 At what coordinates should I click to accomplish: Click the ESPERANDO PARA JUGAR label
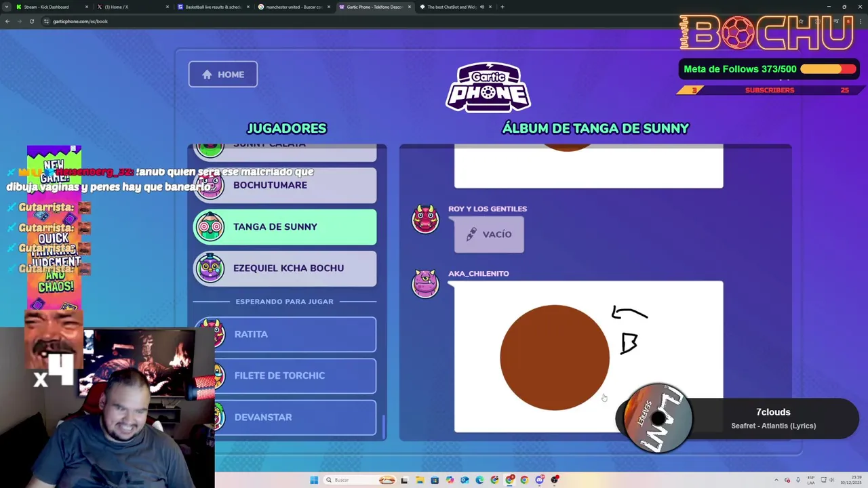[x=285, y=302]
